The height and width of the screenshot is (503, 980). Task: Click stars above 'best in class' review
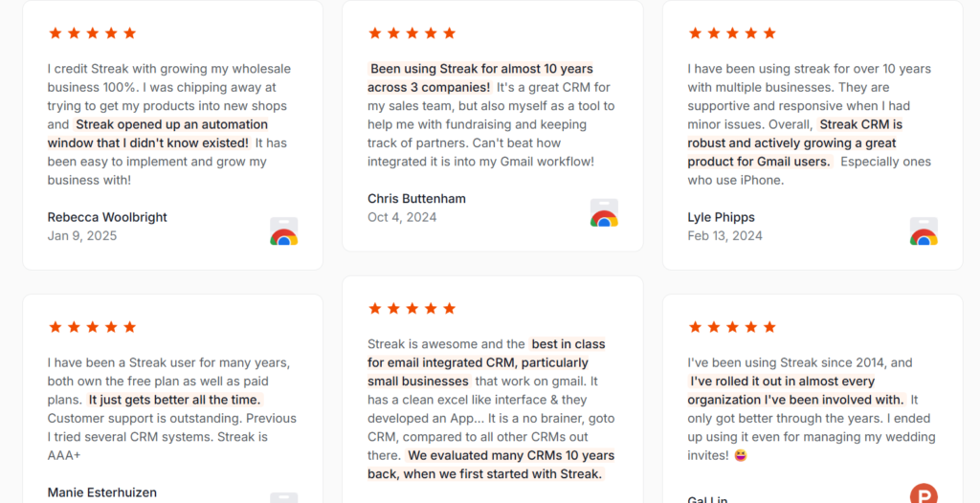coord(412,309)
